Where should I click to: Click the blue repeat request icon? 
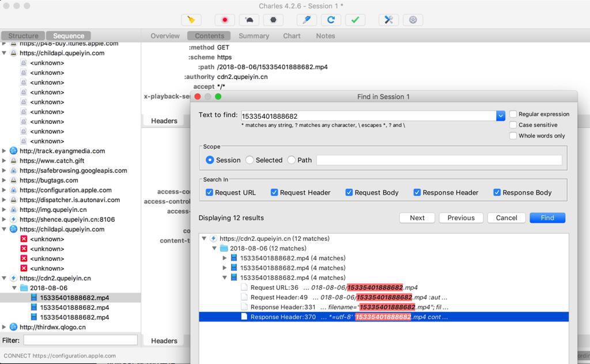click(x=331, y=20)
